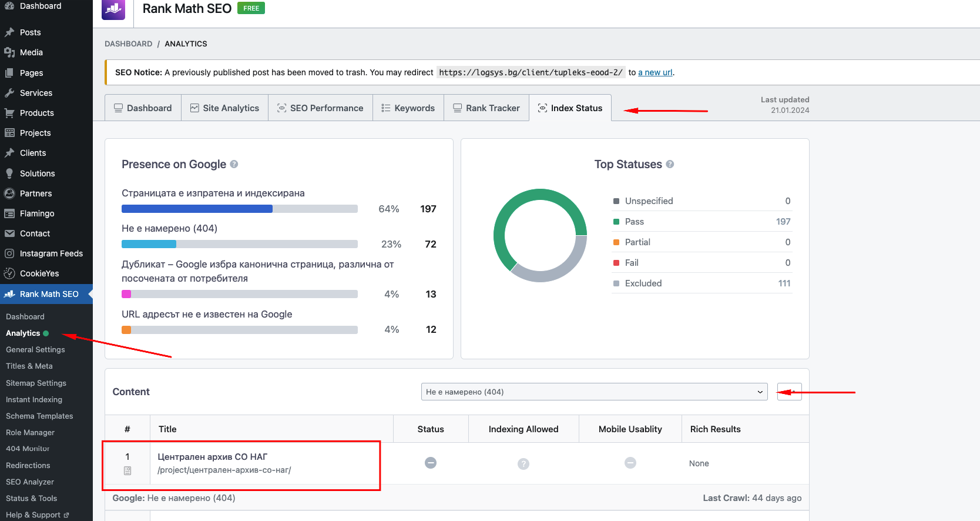This screenshot has height=521, width=980.
Task: Click the Posts pin icon in sidebar
Action: [x=9, y=32]
